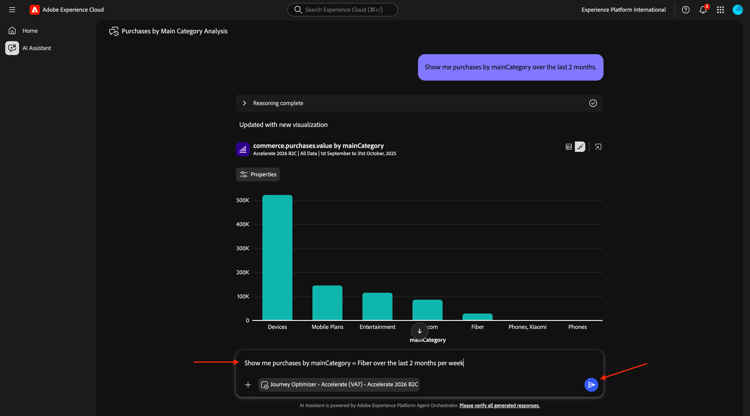This screenshot has height=416, width=750.
Task: Open the help question mark icon
Action: coord(685,10)
